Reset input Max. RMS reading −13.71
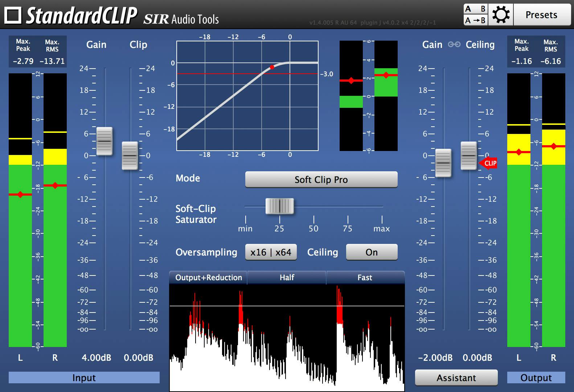574x392 pixels. point(52,61)
